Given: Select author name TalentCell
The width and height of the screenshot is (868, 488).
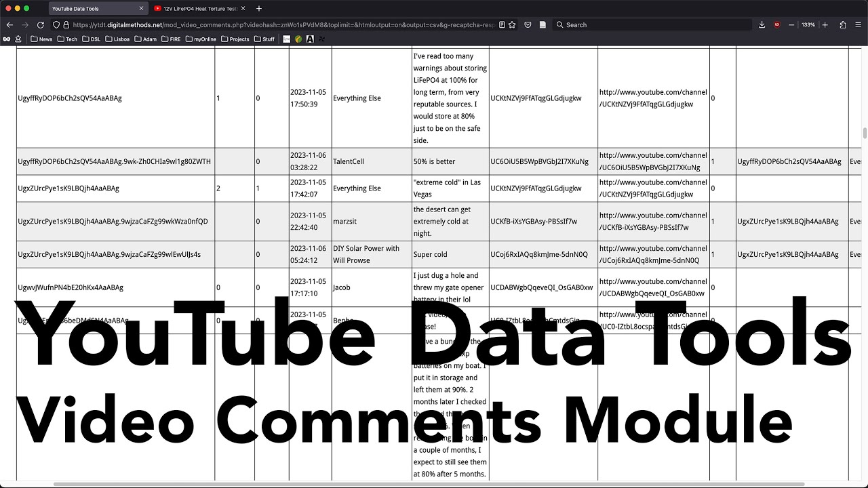Looking at the screenshot, I should (349, 161).
